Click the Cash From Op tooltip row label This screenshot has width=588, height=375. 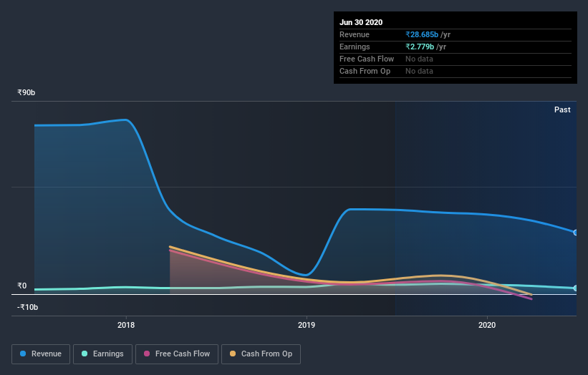click(x=365, y=71)
